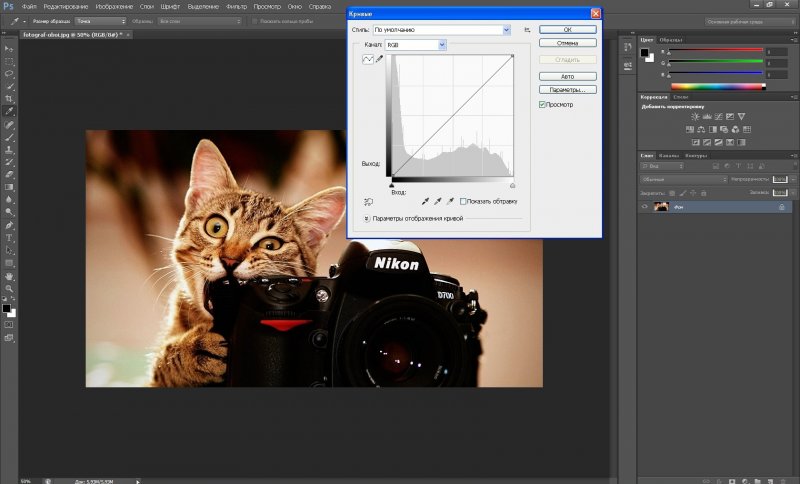Open the Размер образца dropdown
Viewport: 800px width, 484px height.
(x=101, y=21)
